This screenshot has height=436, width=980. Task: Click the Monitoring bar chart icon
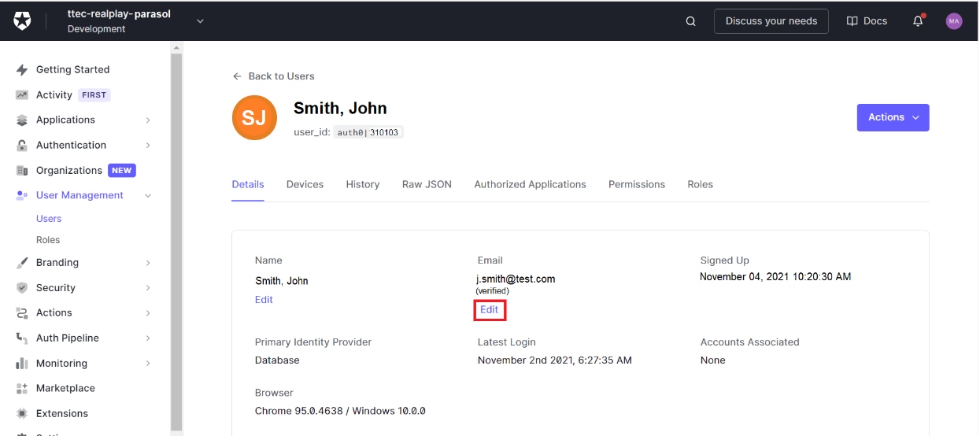point(22,364)
